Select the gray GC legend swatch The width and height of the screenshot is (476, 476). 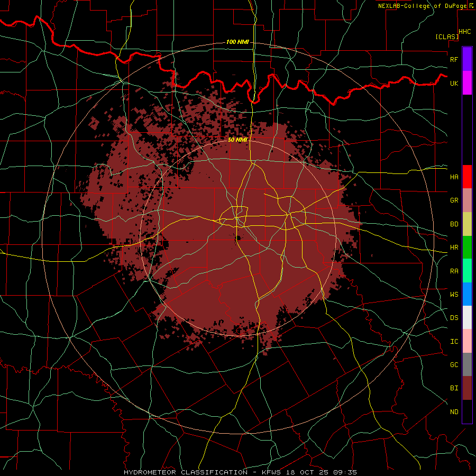pyautogui.click(x=467, y=364)
